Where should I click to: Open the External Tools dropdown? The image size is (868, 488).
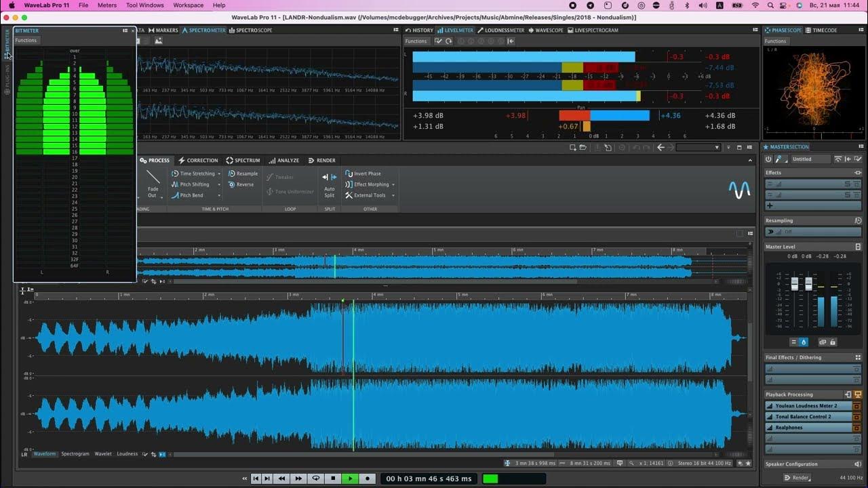(x=393, y=196)
